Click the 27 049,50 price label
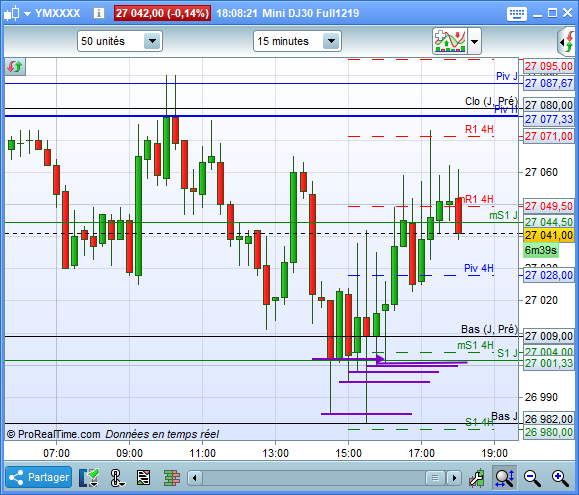Image resolution: width=579 pixels, height=495 pixels. point(549,206)
